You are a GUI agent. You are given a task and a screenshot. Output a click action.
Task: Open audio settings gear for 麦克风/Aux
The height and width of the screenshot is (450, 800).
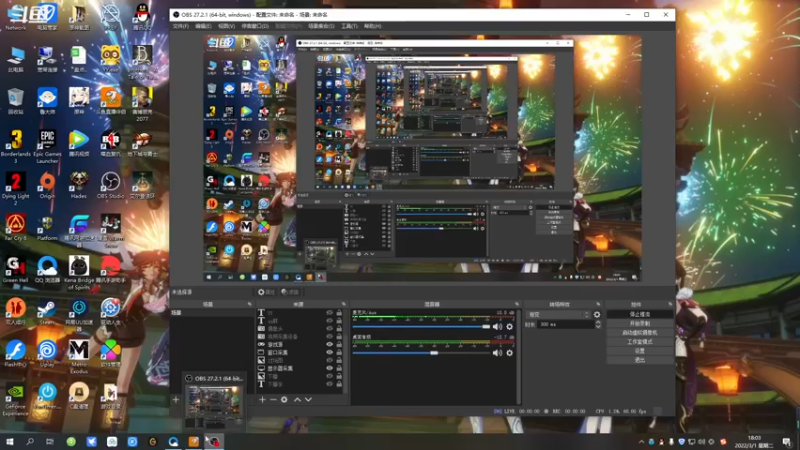(509, 327)
